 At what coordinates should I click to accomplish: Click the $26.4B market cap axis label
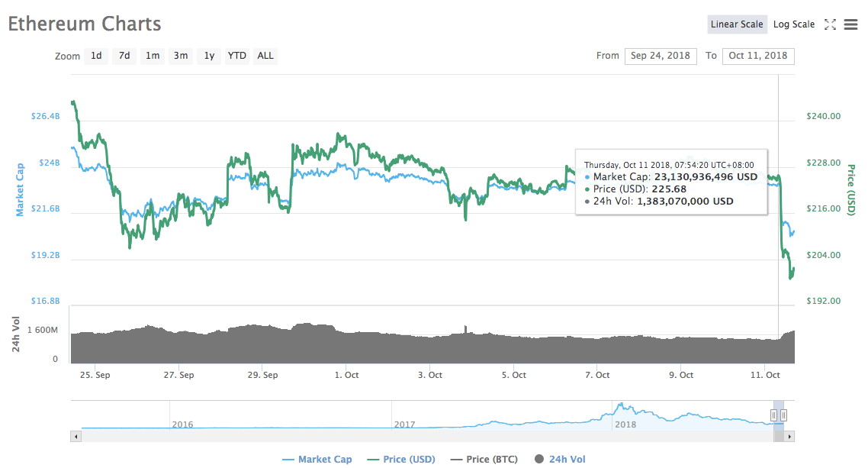tap(46, 116)
